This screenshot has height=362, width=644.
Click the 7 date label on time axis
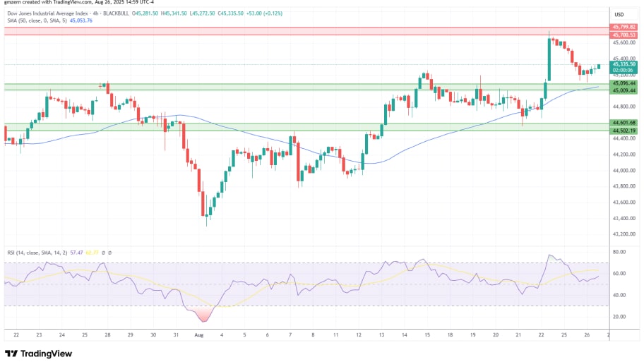[290, 335]
